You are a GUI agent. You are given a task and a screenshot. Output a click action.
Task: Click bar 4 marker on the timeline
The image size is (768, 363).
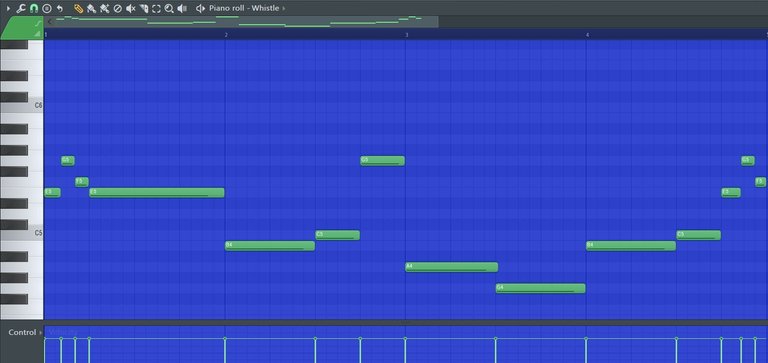tap(587, 35)
